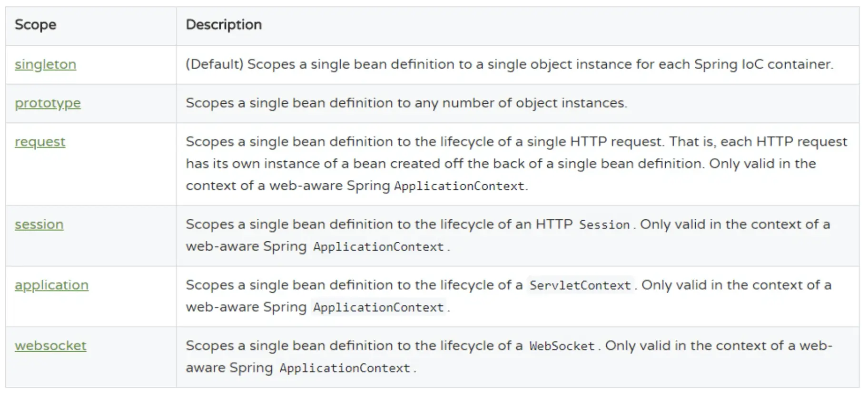Click ApplicationContext code in the application row

point(378,307)
